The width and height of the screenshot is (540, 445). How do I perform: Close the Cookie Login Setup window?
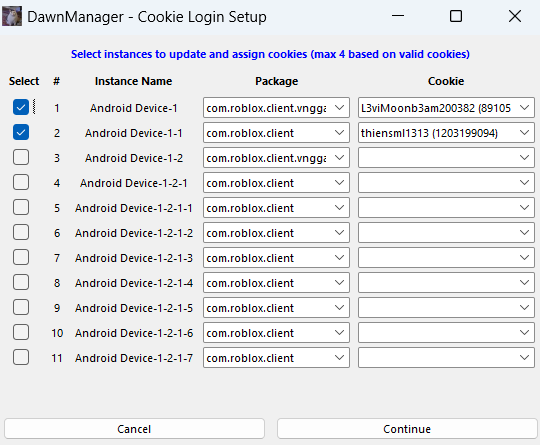[515, 16]
